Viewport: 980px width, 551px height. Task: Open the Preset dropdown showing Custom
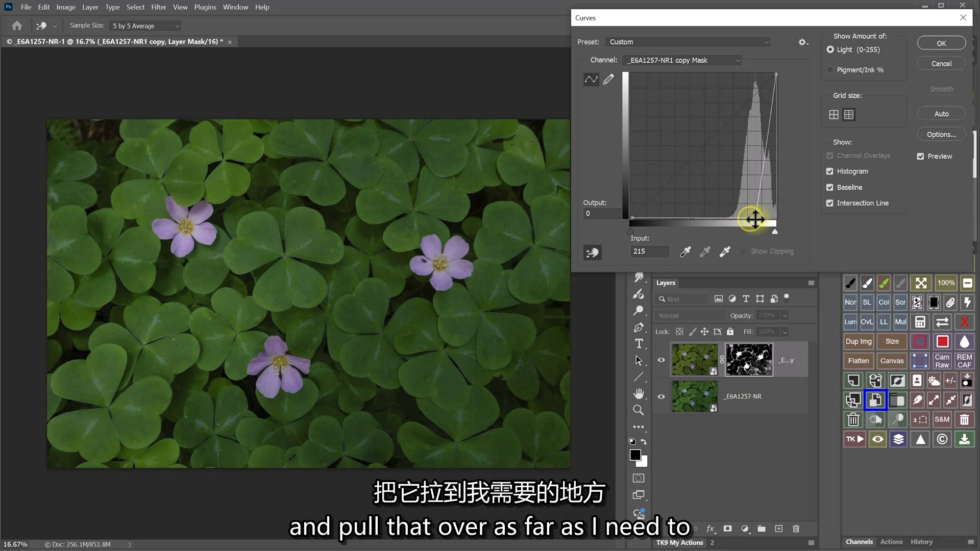pos(688,42)
